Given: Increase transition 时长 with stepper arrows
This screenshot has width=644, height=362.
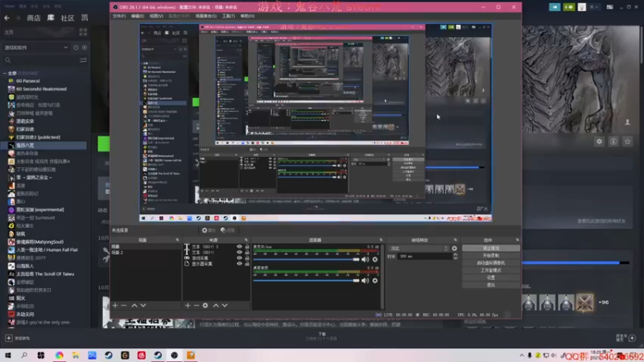Looking at the screenshot, I should [x=455, y=254].
